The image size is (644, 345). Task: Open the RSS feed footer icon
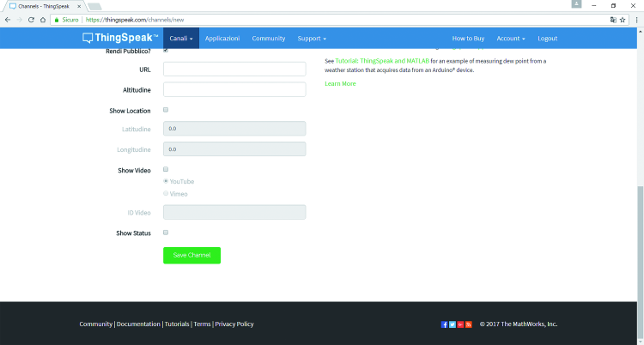coord(469,324)
